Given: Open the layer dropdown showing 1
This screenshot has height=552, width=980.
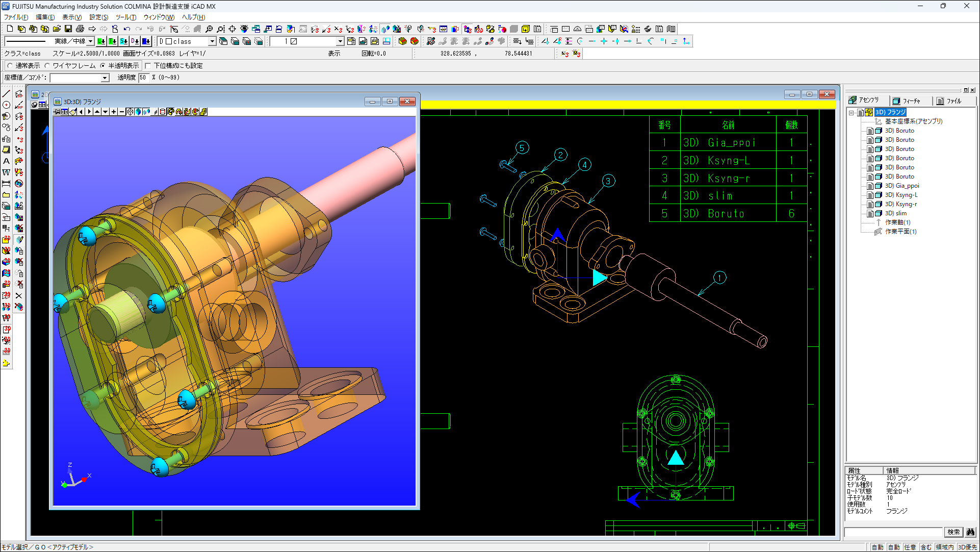Looking at the screenshot, I should pyautogui.click(x=339, y=41).
